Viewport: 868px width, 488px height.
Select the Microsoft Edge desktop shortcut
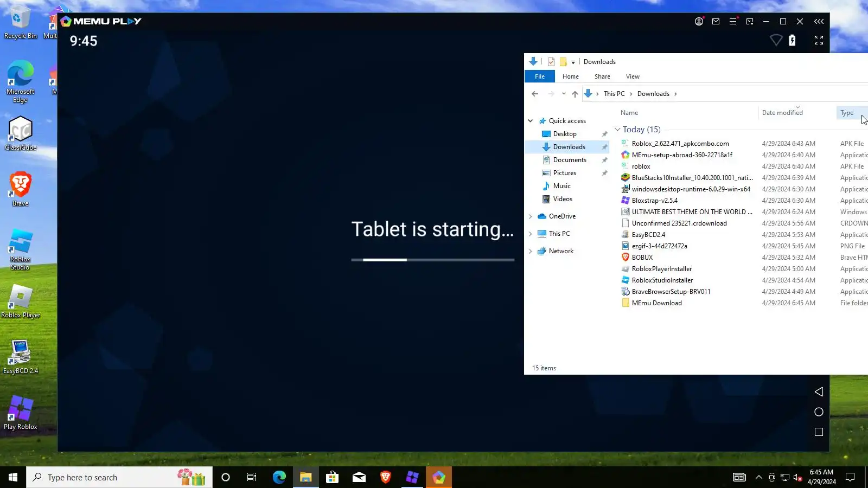(x=21, y=81)
